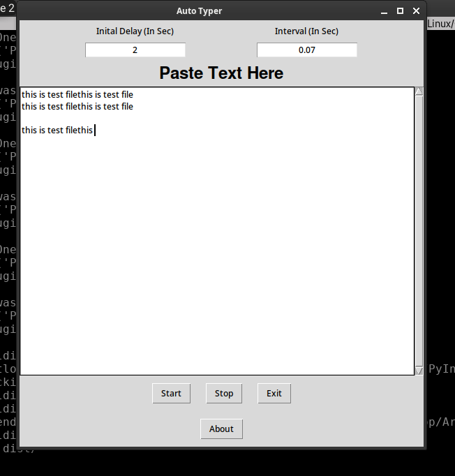The width and height of the screenshot is (455, 476).
Task: Click the Exit button
Action: 274,394
